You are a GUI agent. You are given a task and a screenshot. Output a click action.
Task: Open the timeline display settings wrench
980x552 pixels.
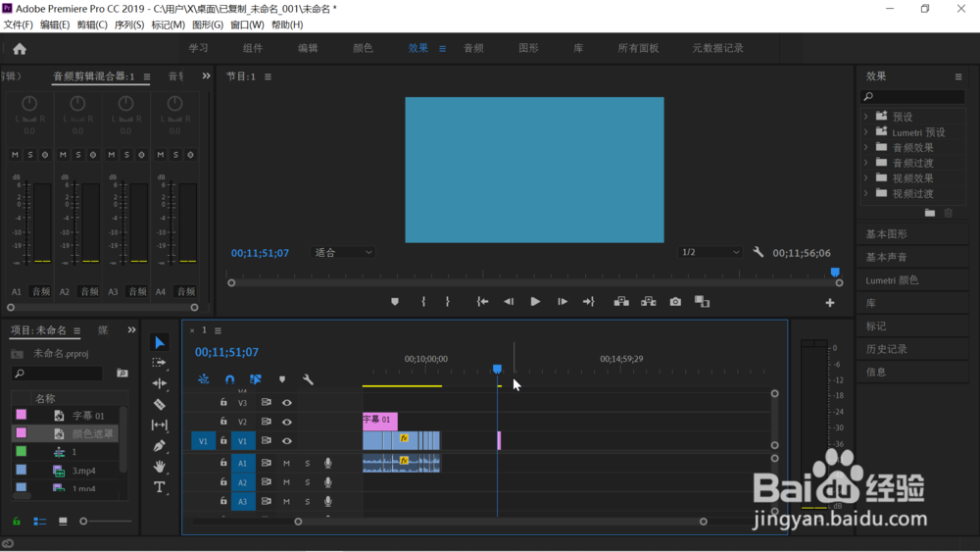(x=308, y=379)
